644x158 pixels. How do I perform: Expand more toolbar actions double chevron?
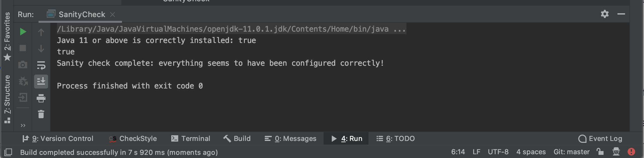[23, 125]
